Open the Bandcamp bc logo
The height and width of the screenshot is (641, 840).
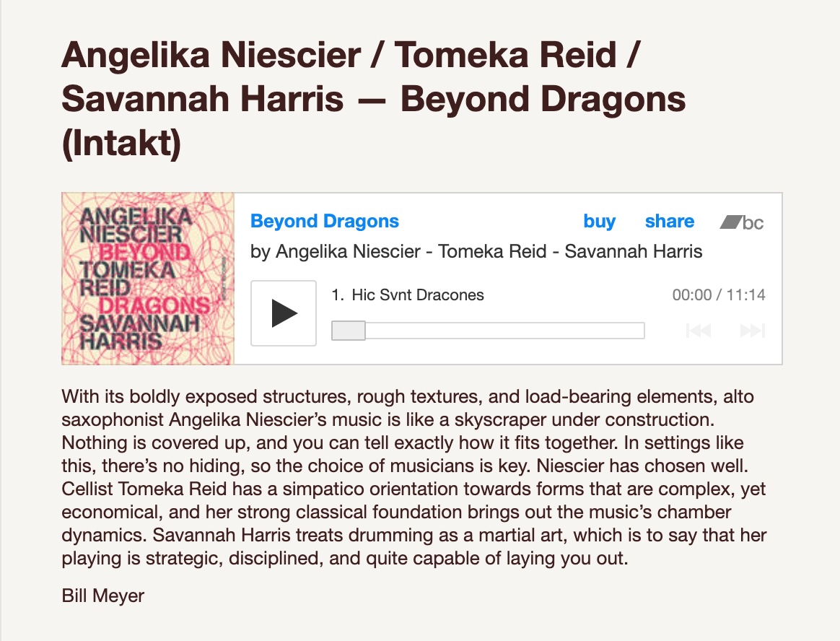pyautogui.click(x=742, y=222)
